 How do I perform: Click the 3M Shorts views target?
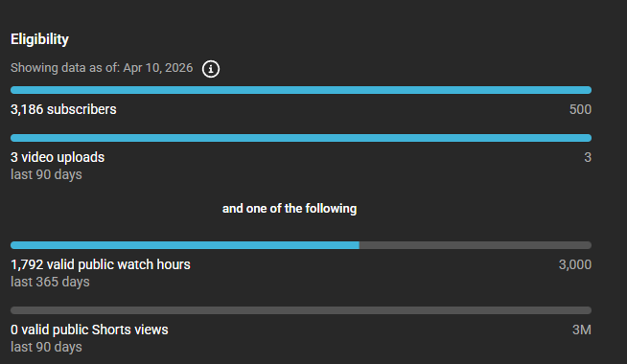point(582,330)
